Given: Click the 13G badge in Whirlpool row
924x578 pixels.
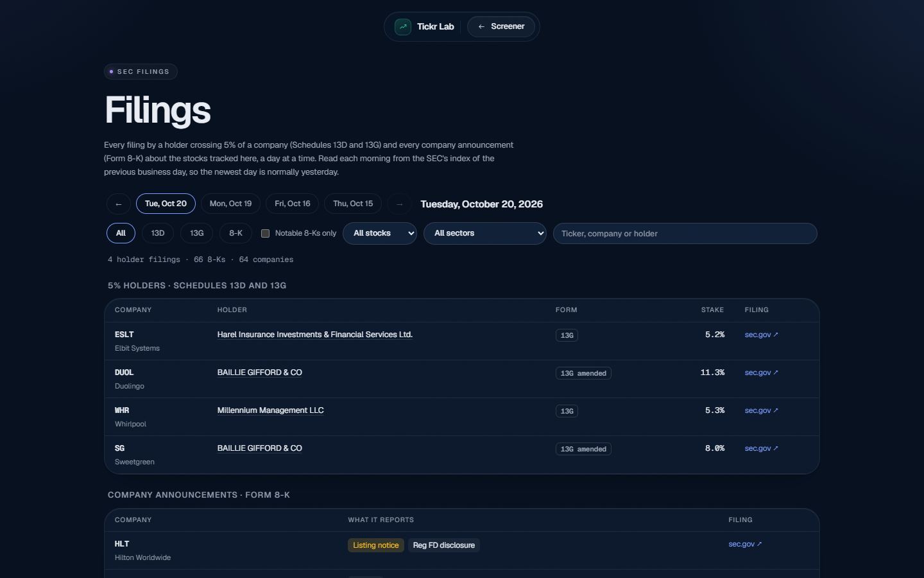Looking at the screenshot, I should tap(567, 411).
